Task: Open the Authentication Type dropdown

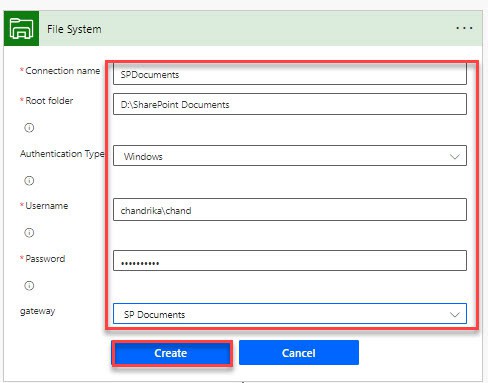Action: 290,156
